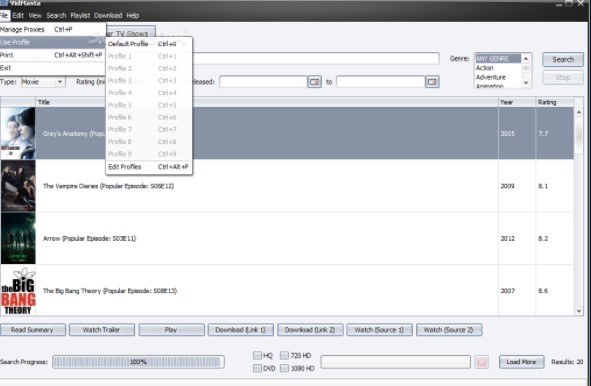The width and height of the screenshot is (591, 386).
Task: Open the Playlist menu
Action: pos(80,15)
